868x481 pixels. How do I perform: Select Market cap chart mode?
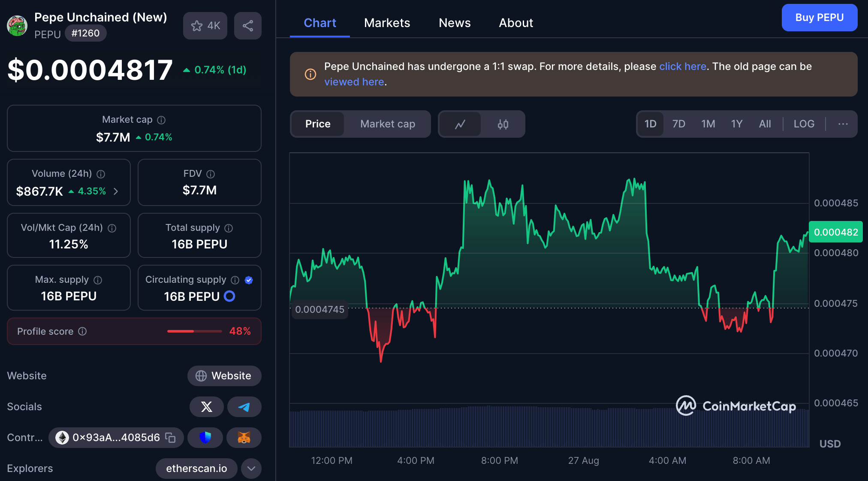click(x=388, y=124)
